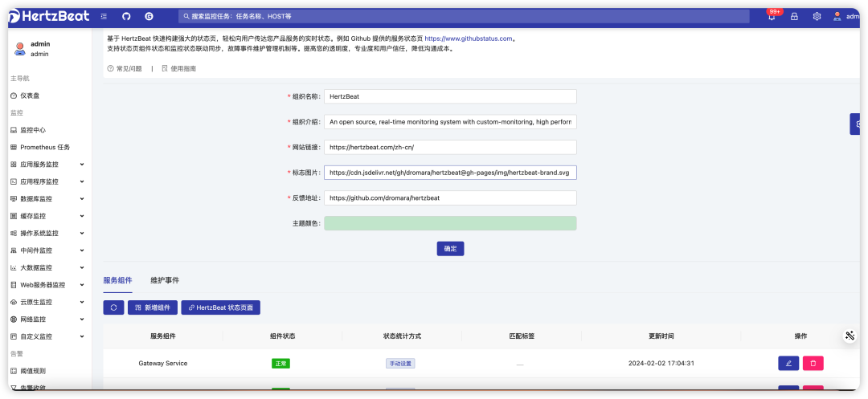Open Prometheus 任务 in the sidebar
Screen dimensions: 868x399
tap(45, 147)
